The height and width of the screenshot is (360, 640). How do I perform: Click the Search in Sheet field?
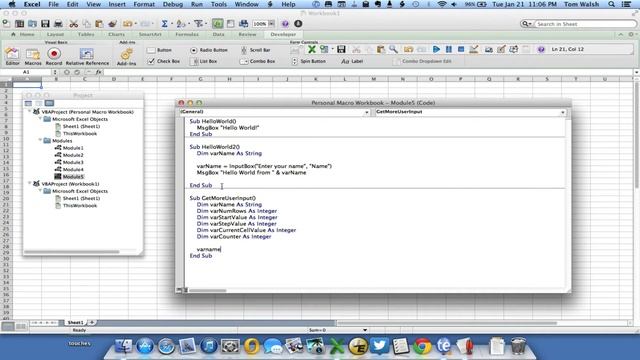click(584, 24)
